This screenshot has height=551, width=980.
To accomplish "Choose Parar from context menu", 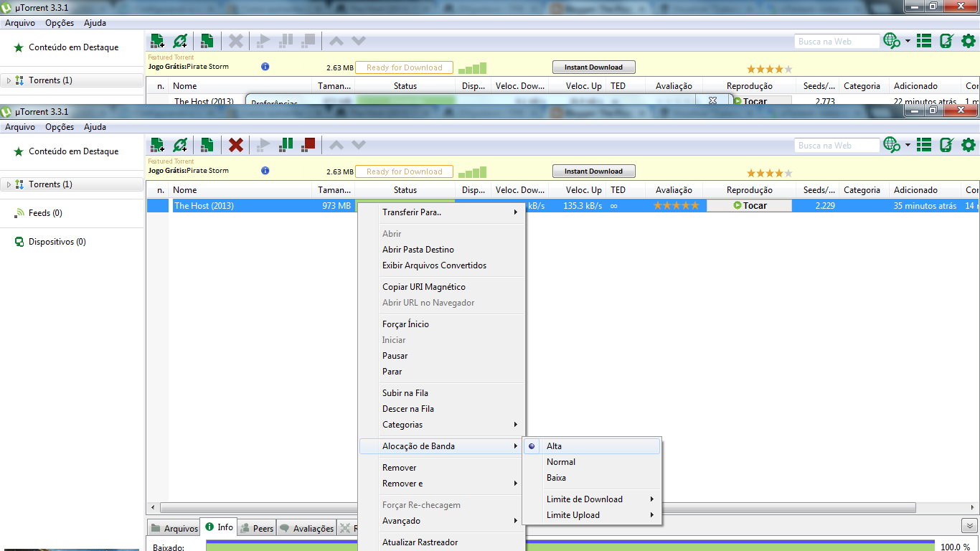I will coord(441,372).
